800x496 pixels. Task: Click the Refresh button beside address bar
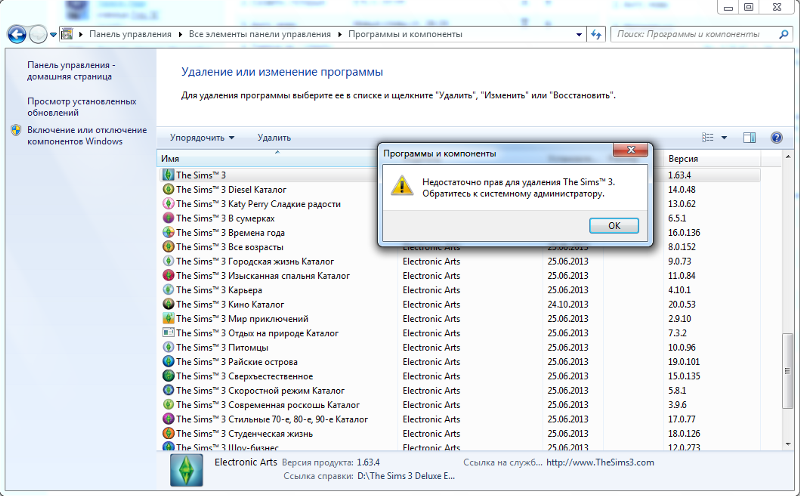pyautogui.click(x=596, y=35)
